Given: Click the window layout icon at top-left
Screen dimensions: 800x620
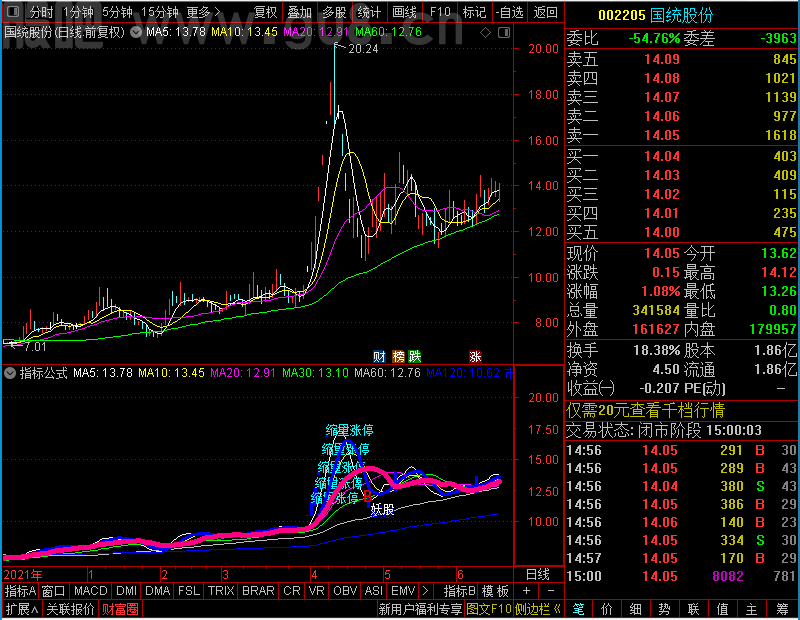Looking at the screenshot, I should (x=13, y=11).
